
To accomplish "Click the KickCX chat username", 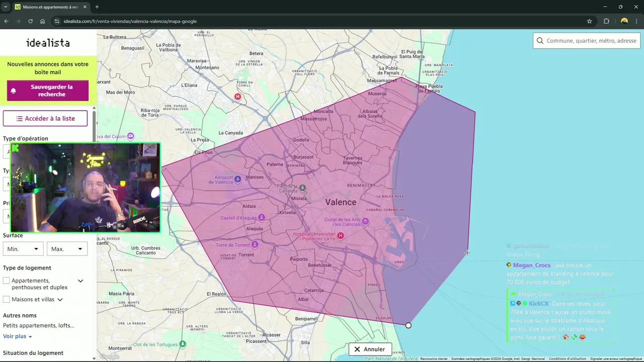I will (538, 304).
